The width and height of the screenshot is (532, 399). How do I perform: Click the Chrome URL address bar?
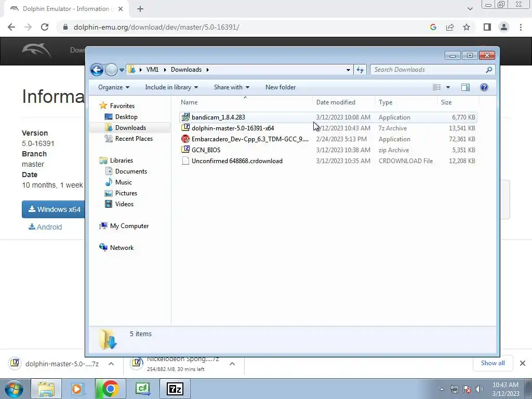pos(244,27)
